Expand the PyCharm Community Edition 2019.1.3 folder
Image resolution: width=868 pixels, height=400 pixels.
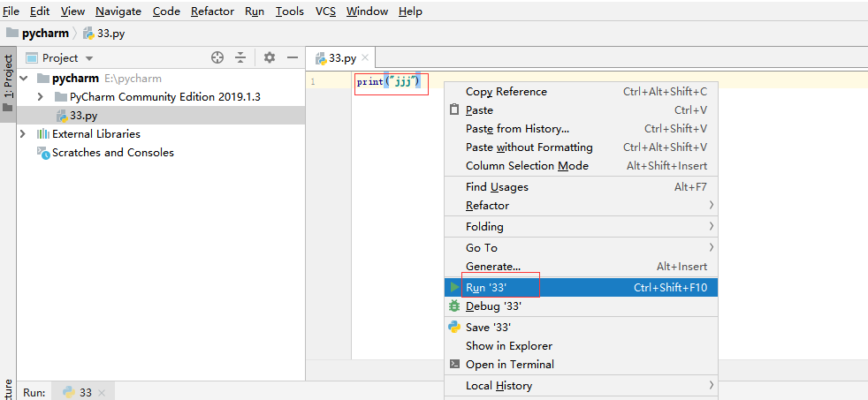pos(40,97)
